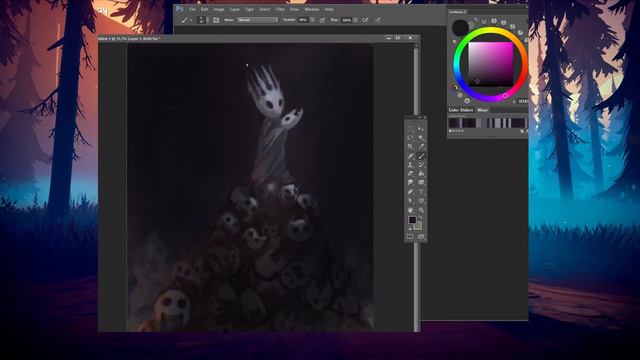Open the Edit menu
Viewport: 640px width, 360px height.
[204, 9]
